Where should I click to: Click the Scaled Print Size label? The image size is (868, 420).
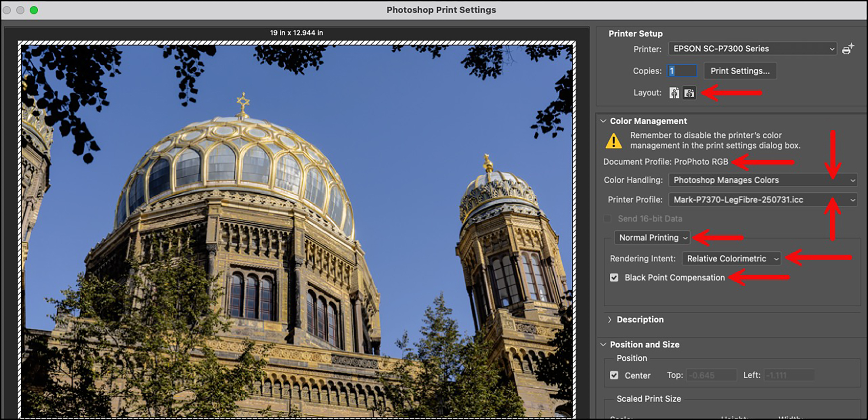648,399
